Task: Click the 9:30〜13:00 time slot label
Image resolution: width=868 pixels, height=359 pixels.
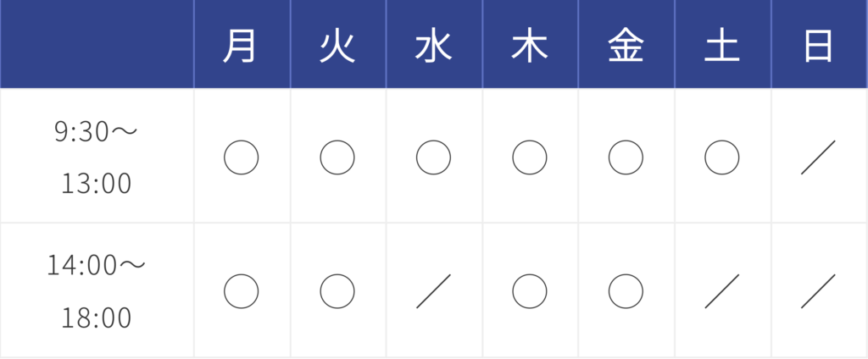Action: click(96, 157)
